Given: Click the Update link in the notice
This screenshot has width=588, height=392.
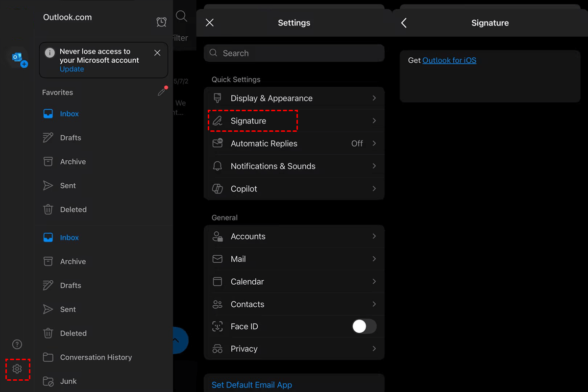Looking at the screenshot, I should (x=72, y=69).
